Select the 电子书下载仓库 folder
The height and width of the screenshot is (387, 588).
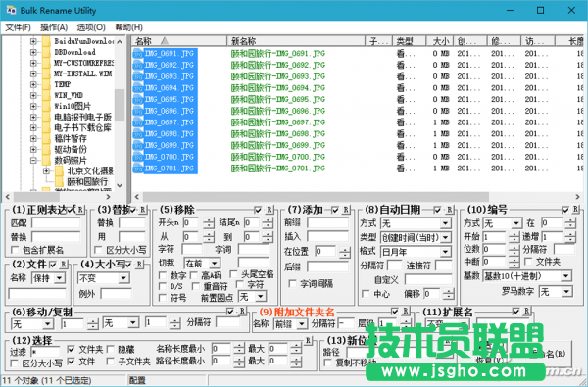(x=83, y=128)
